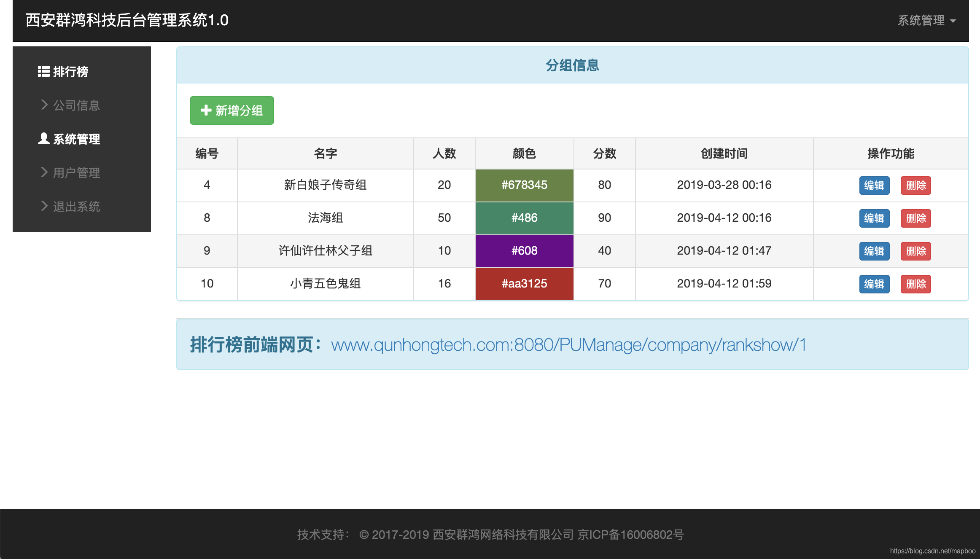Delete the 小青五色鬼组 group
980x559 pixels.
tap(915, 284)
